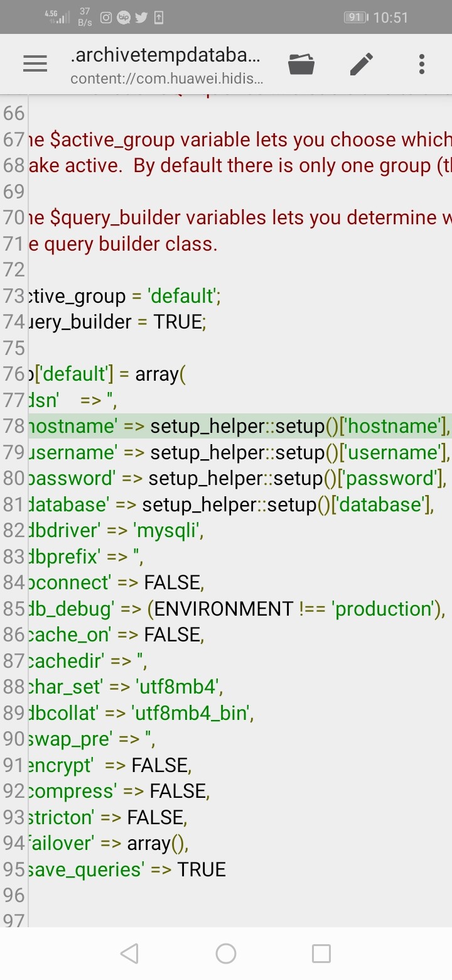
Task: Open recent apps with square button
Action: coord(321,954)
